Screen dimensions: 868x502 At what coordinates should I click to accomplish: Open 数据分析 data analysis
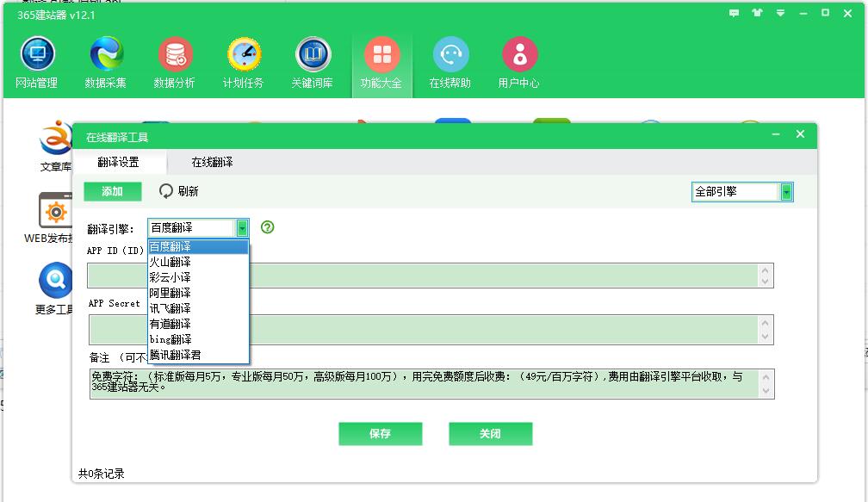pyautogui.click(x=174, y=63)
